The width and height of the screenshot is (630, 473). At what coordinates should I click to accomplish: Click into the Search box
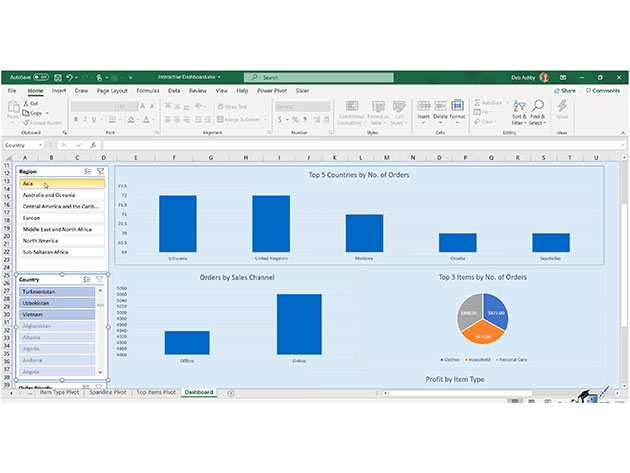coord(319,77)
